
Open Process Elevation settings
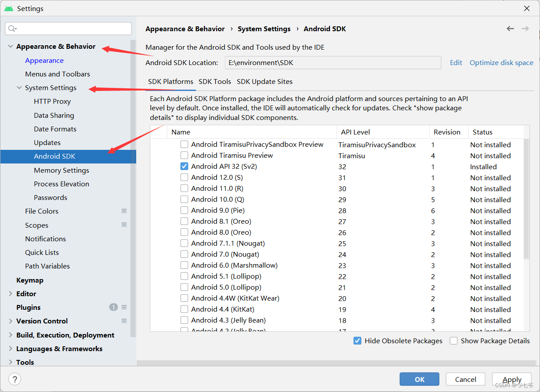point(62,184)
